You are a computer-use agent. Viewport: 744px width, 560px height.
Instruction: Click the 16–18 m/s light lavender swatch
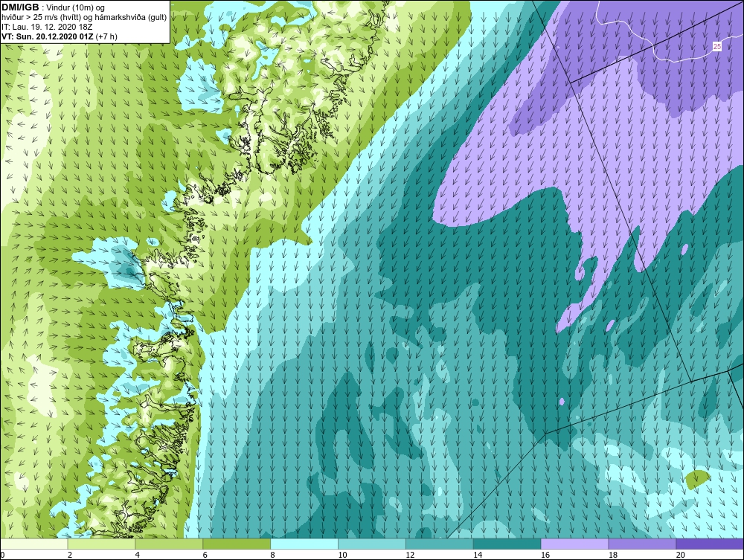pos(574,544)
